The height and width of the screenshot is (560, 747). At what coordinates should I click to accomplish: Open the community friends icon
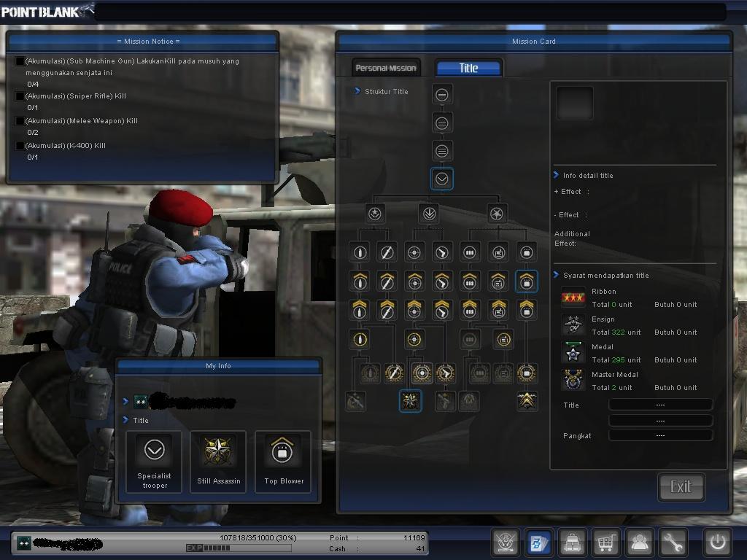640,542
